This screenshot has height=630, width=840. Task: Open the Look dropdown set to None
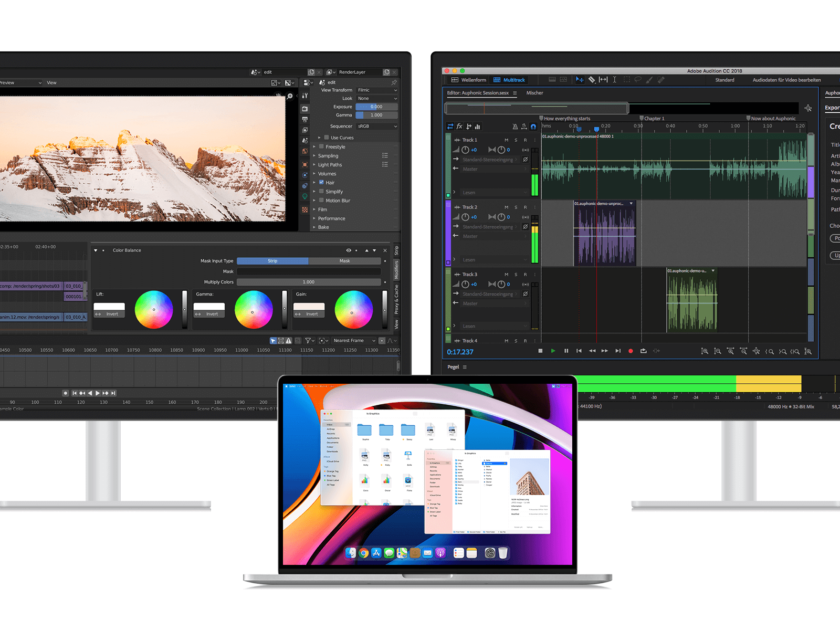click(x=376, y=99)
